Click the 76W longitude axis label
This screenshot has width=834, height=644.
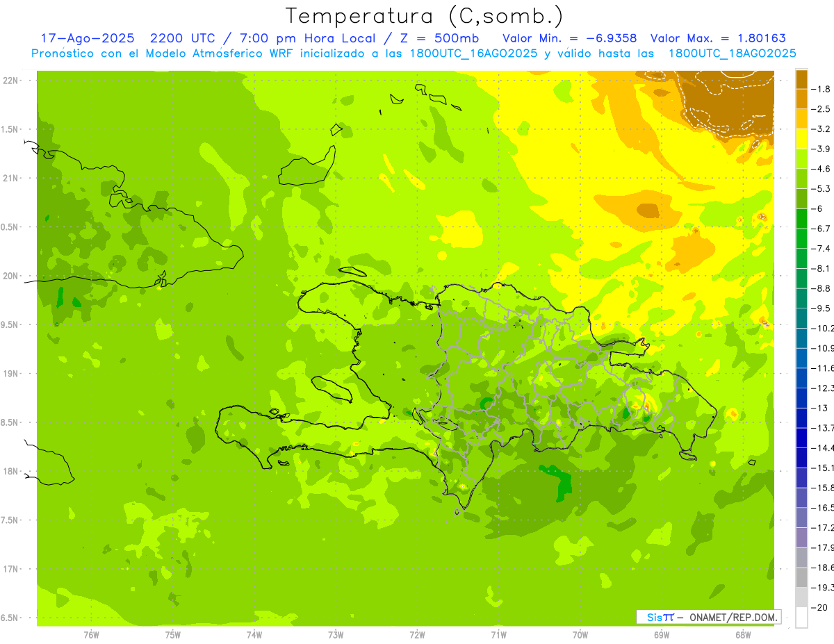tap(91, 634)
